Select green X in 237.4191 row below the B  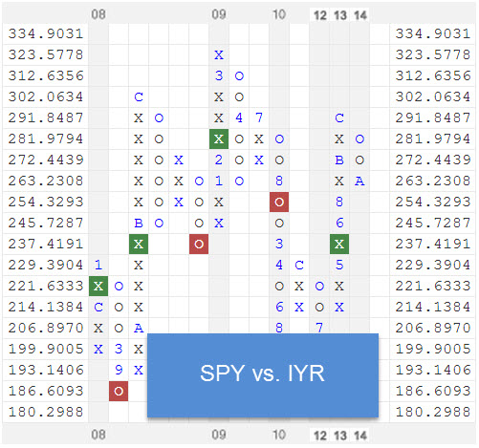(x=139, y=245)
